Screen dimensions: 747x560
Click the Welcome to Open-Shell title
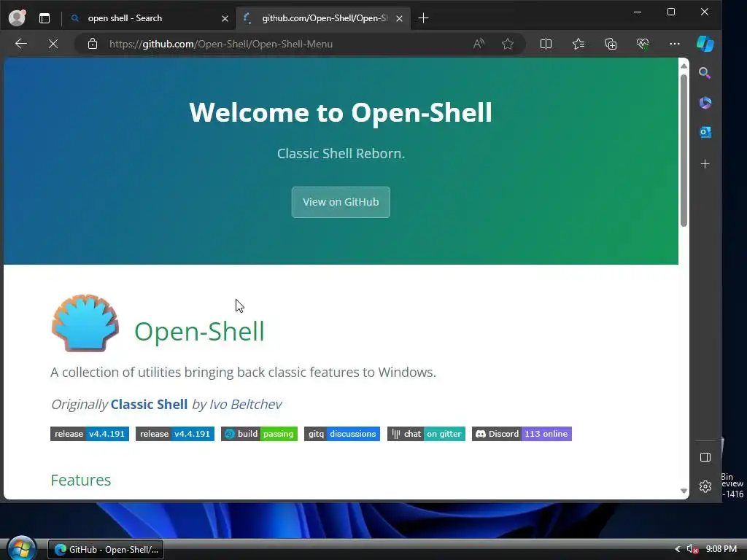pos(341,112)
